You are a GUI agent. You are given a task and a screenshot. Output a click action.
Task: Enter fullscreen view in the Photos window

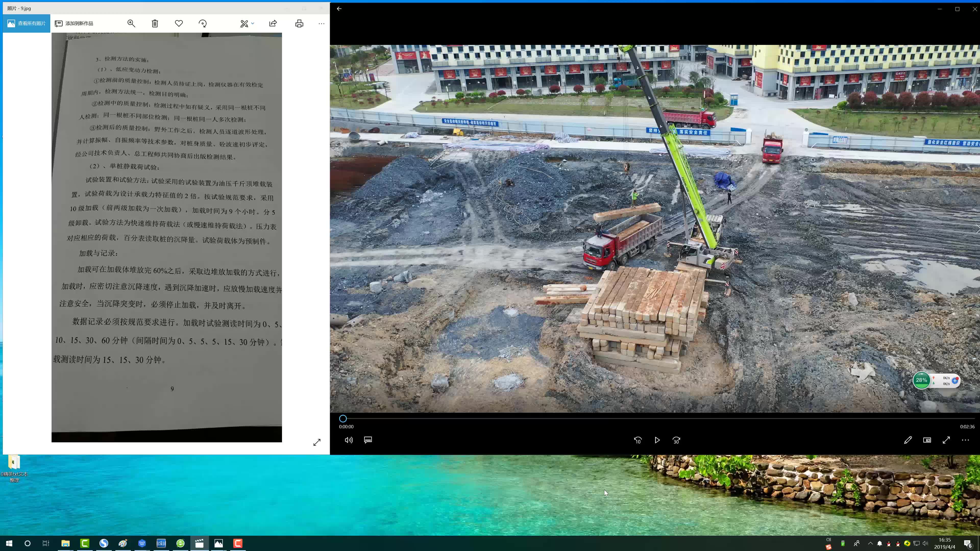click(317, 442)
